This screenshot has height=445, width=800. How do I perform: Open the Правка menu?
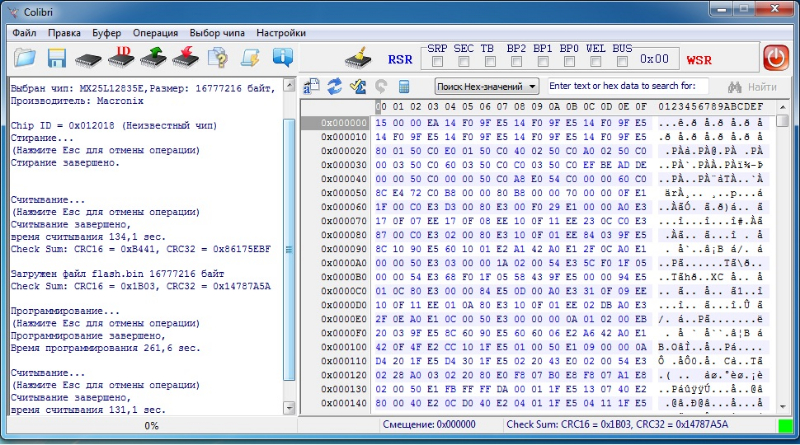pos(64,33)
